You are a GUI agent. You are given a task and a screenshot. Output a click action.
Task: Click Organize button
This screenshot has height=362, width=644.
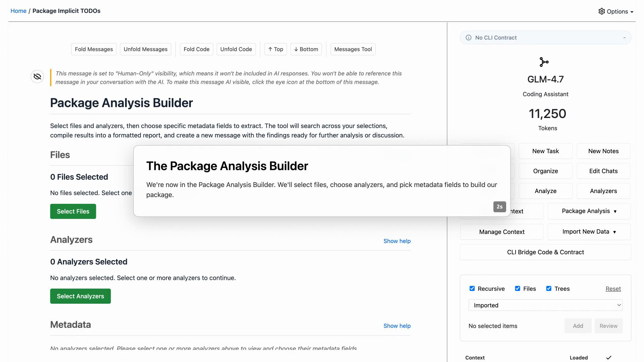(546, 171)
